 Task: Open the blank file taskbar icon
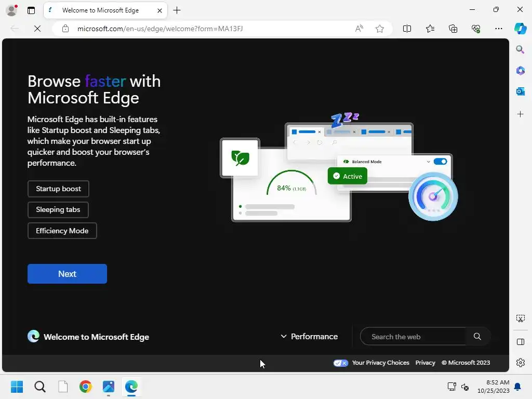[63, 387]
